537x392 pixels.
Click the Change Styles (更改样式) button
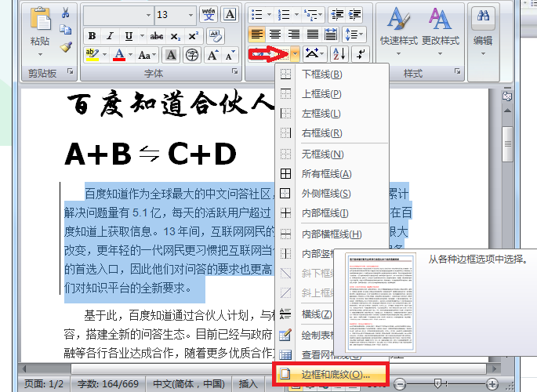coord(441,31)
